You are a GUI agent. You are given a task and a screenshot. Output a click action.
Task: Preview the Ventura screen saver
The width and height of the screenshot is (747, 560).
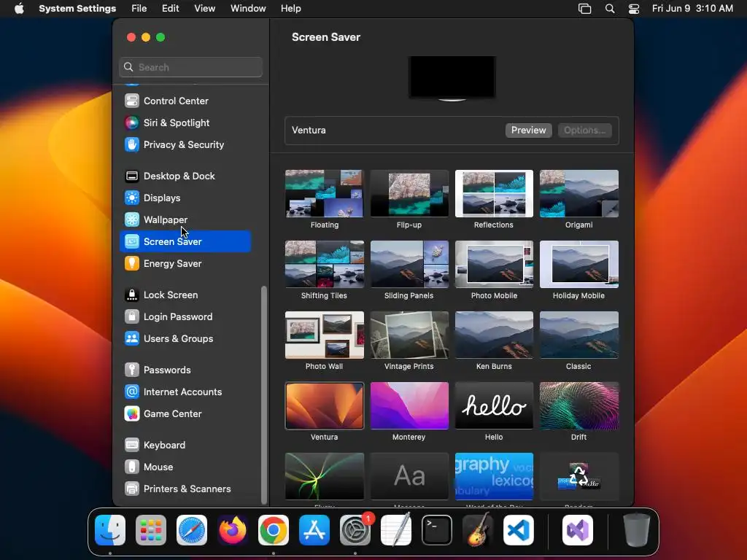528,130
